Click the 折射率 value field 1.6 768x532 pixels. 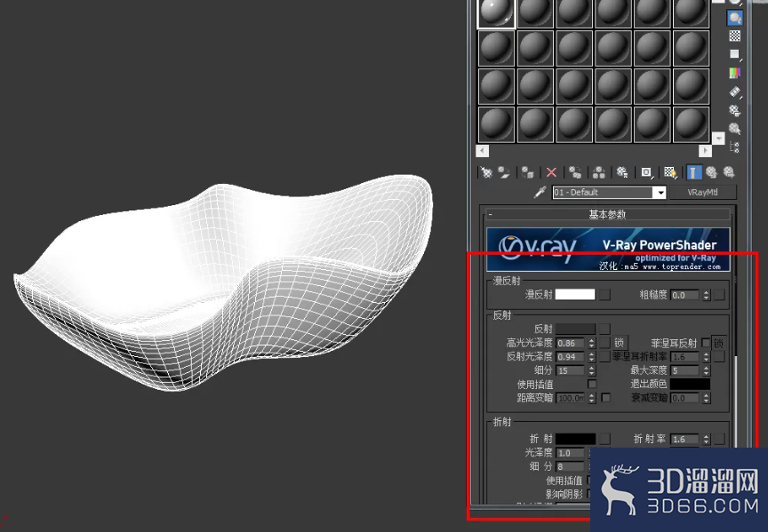click(x=684, y=439)
